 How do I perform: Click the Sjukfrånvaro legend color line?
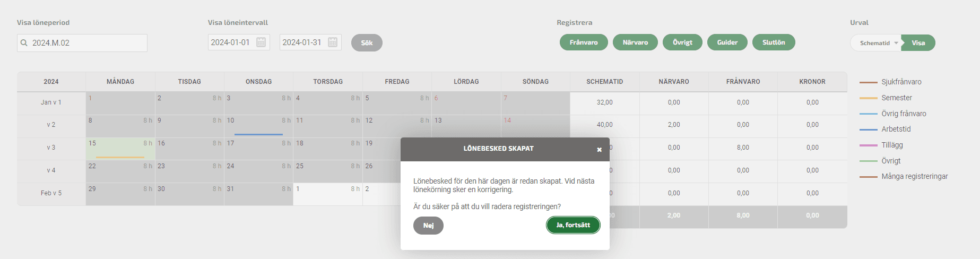click(868, 82)
